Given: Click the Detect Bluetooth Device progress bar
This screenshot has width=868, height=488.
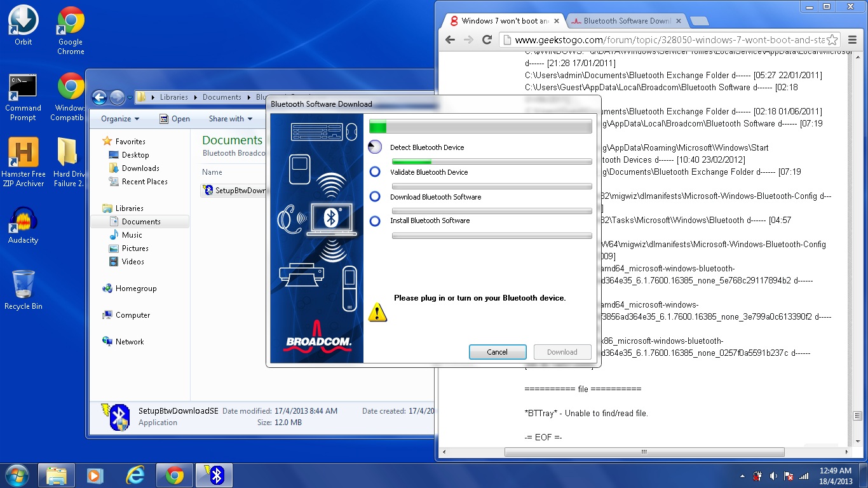Looking at the screenshot, I should click(492, 161).
